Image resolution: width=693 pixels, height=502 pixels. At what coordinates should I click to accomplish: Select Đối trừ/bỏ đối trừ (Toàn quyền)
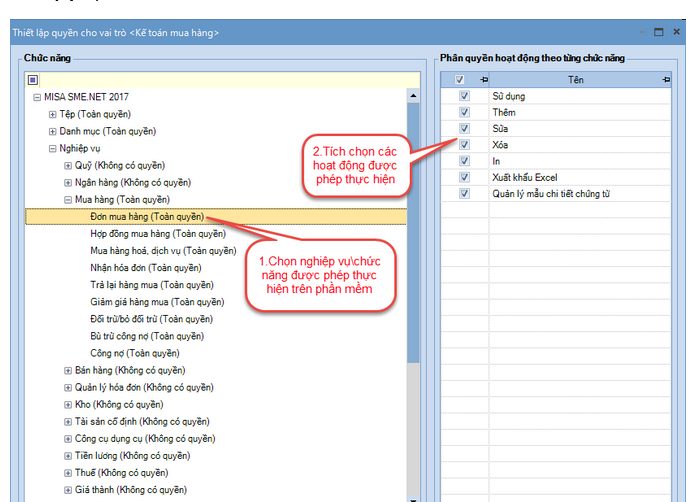[151, 319]
